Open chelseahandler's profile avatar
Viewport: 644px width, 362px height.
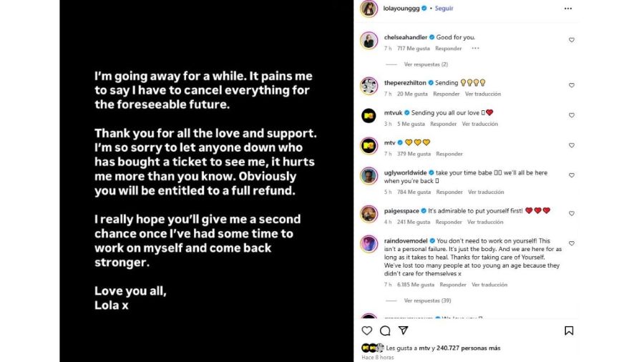369,40
